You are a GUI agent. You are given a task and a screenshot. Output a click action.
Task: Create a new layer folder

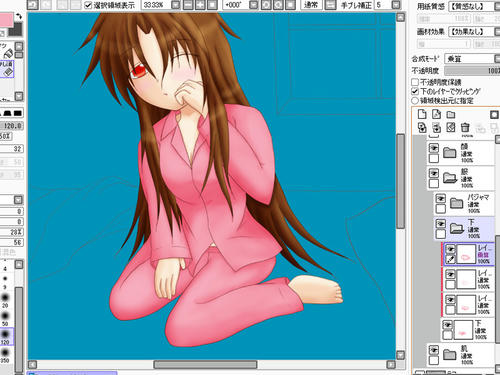[451, 115]
